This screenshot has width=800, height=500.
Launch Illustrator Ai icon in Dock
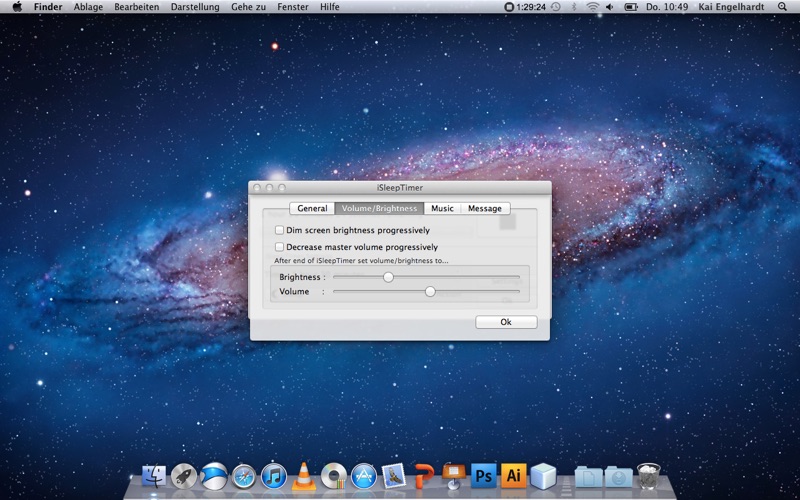[x=513, y=476]
